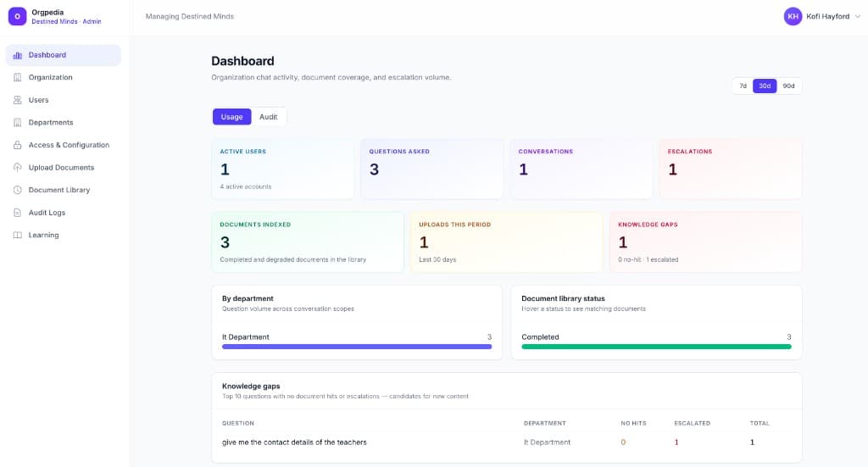The image size is (868, 467).
Task: Click the Audit Logs file icon
Action: click(17, 213)
